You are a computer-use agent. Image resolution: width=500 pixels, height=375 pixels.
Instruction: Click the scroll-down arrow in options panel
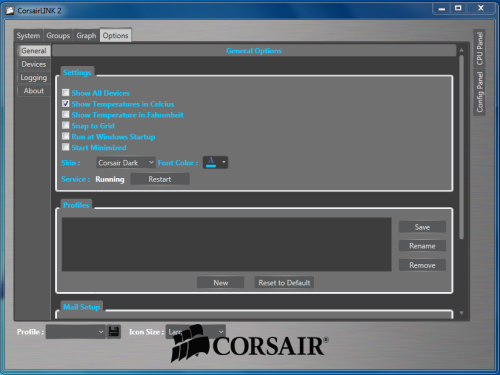tap(462, 313)
